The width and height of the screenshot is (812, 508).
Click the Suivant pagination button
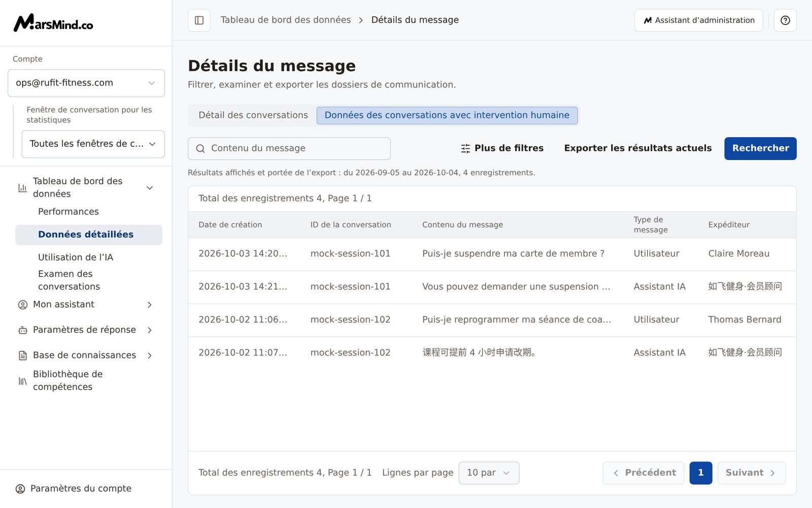pos(751,473)
